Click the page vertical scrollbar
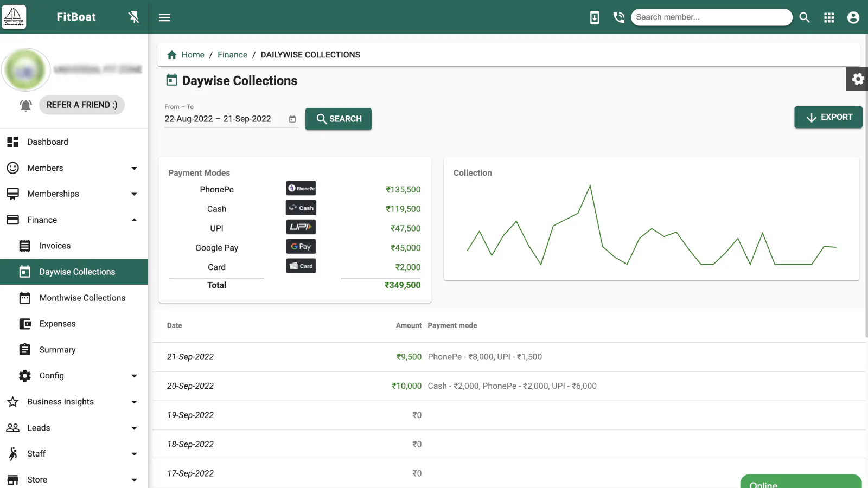This screenshot has height=488, width=868. tap(866, 184)
